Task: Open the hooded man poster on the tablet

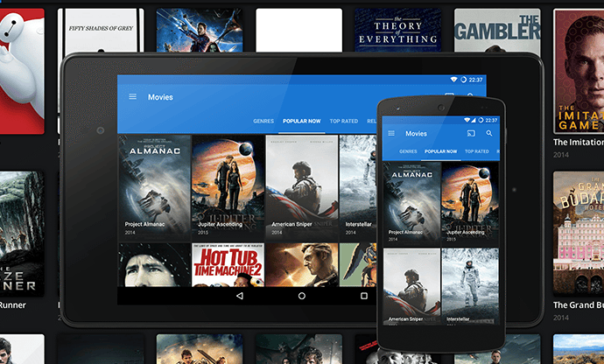Action: pos(154,264)
